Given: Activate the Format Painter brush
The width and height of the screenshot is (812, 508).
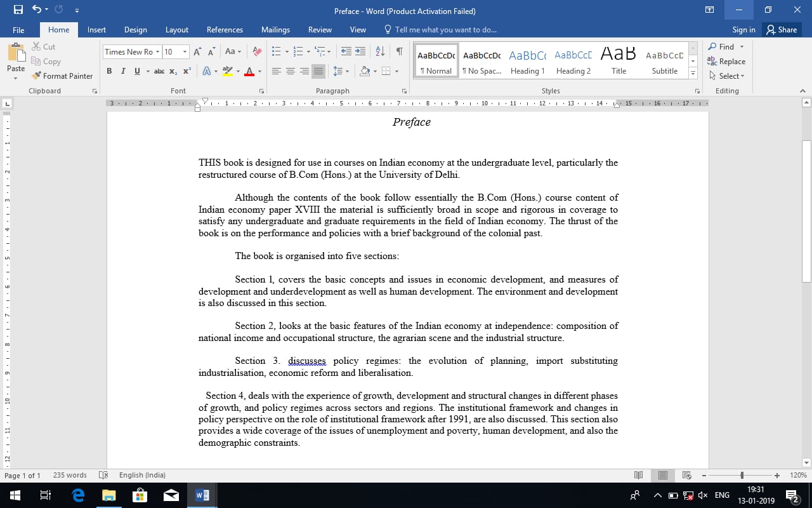Looking at the screenshot, I should click(x=62, y=76).
